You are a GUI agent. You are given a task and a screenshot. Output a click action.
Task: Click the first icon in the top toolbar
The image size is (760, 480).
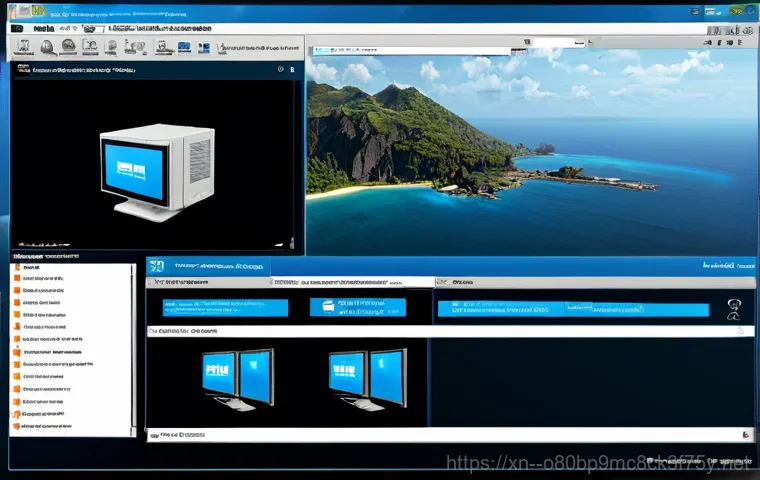point(23,47)
